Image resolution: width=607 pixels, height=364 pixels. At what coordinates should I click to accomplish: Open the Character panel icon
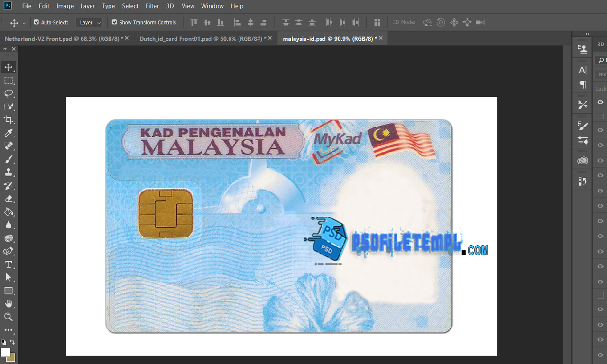[x=582, y=70]
